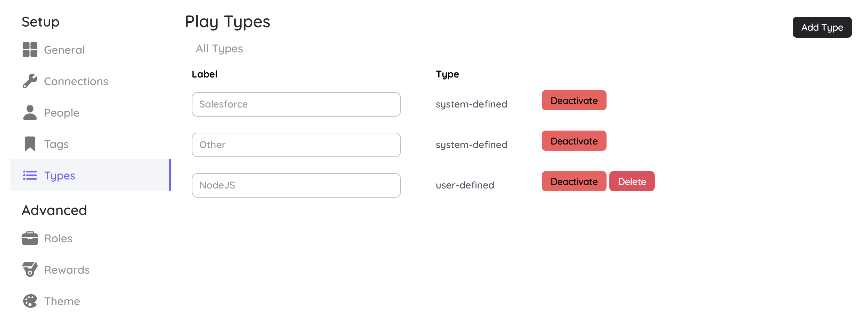Screen dimensions: 868x317
Task: Click the Add Type button
Action: pos(822,27)
